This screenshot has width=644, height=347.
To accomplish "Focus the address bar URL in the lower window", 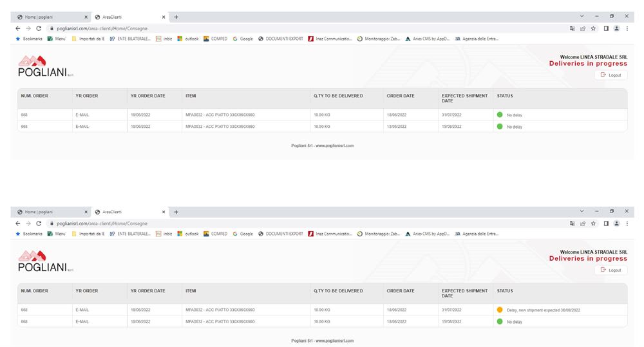I will click(x=102, y=223).
